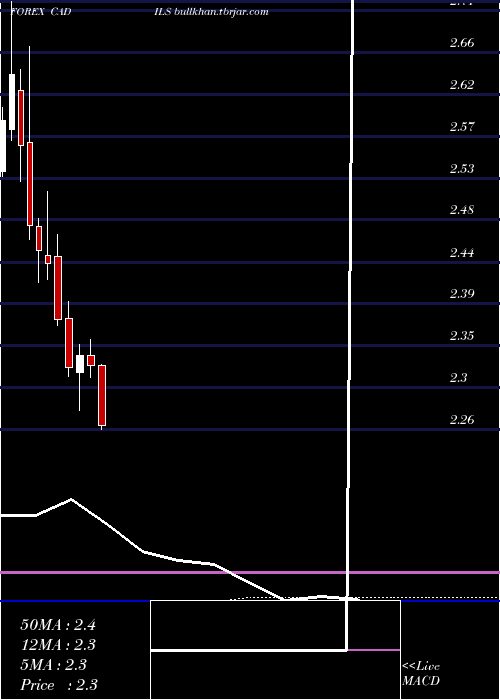
Task: Click the 2.66 price axis label
Action: click(462, 43)
